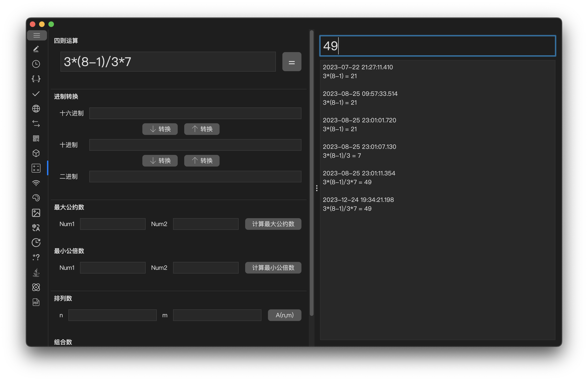
Task: Open the curly braces JSON tool
Action: [36, 79]
